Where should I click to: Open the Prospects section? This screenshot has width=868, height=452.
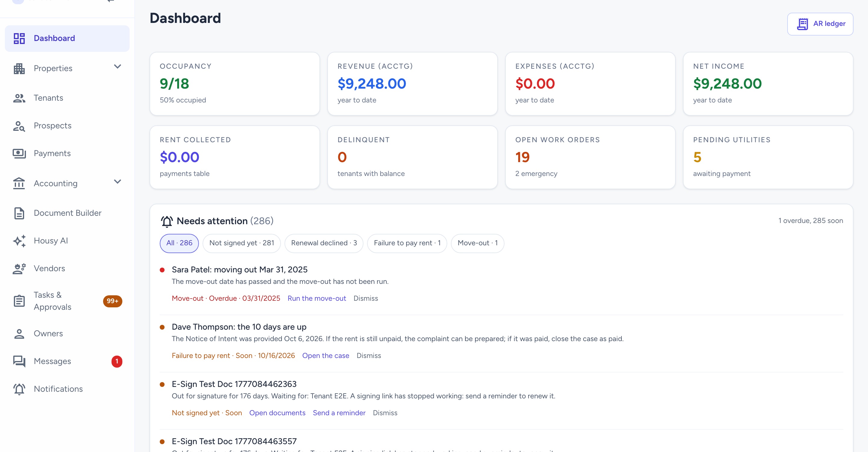coord(67,126)
